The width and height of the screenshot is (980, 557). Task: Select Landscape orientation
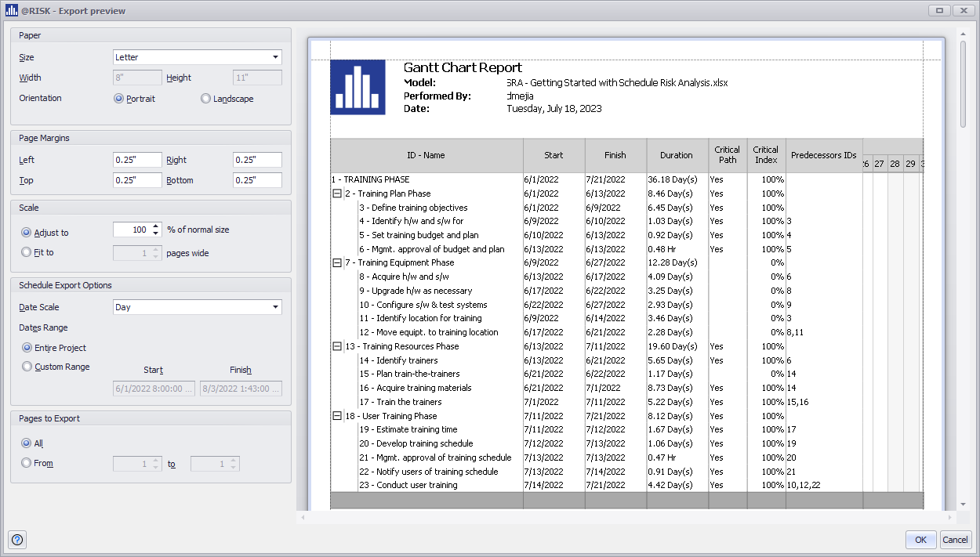tap(206, 99)
